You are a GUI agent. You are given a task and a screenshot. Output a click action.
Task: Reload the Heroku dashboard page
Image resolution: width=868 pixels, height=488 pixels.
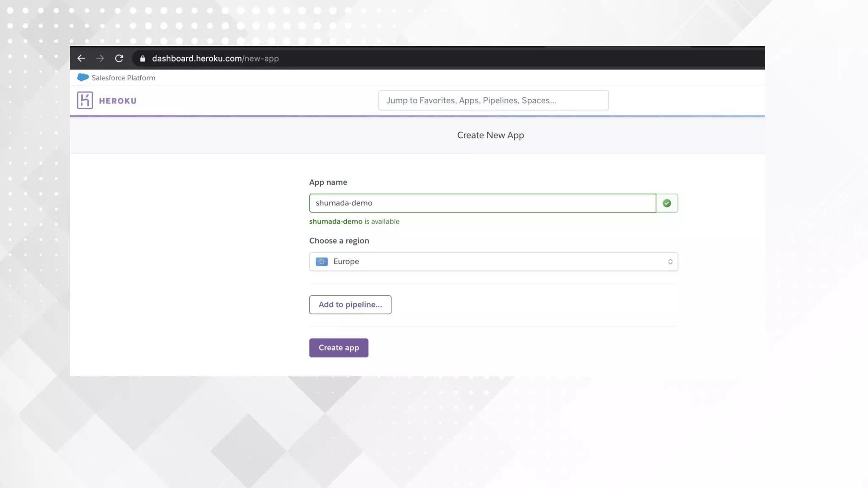119,58
